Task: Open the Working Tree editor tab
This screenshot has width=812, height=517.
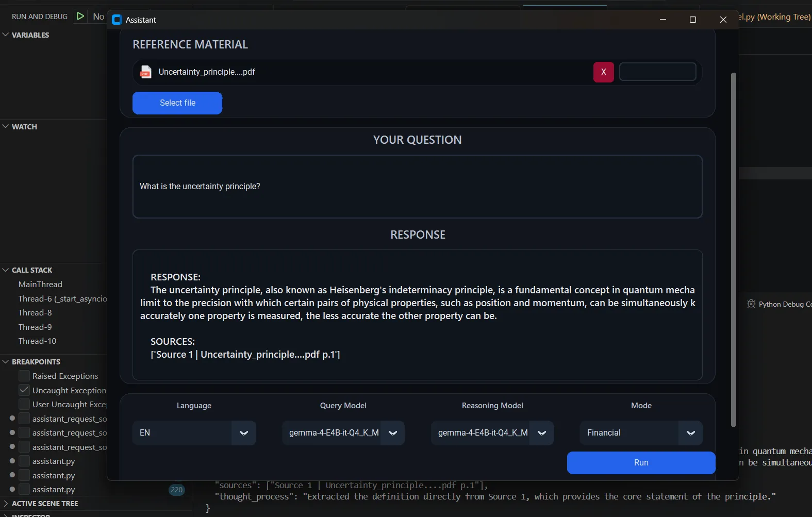Action: point(775,17)
